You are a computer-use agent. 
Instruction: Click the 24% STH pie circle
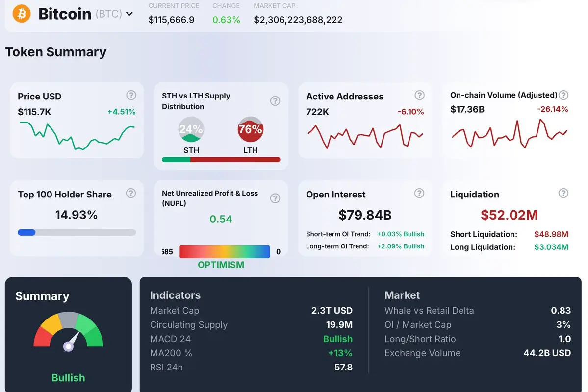191,129
